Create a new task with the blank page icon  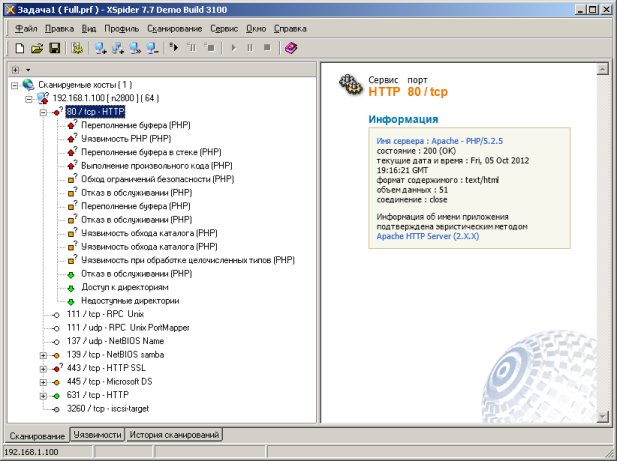(x=19, y=48)
